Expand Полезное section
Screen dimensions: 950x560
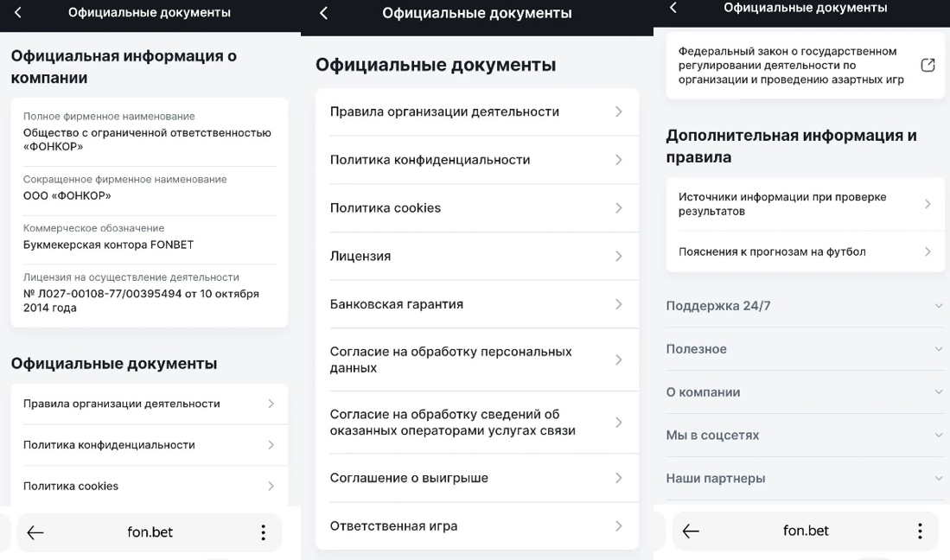click(x=805, y=349)
